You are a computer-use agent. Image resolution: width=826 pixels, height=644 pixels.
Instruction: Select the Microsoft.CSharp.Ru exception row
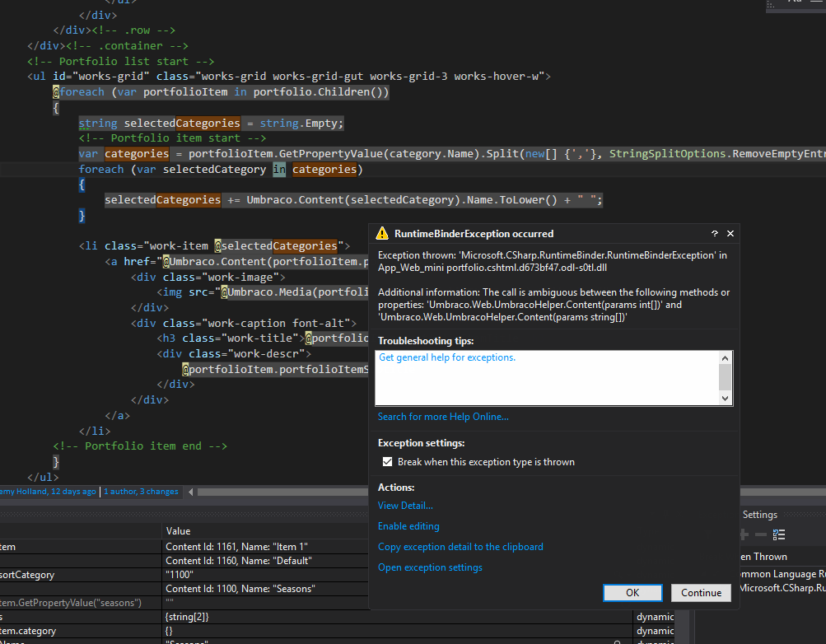coord(782,588)
